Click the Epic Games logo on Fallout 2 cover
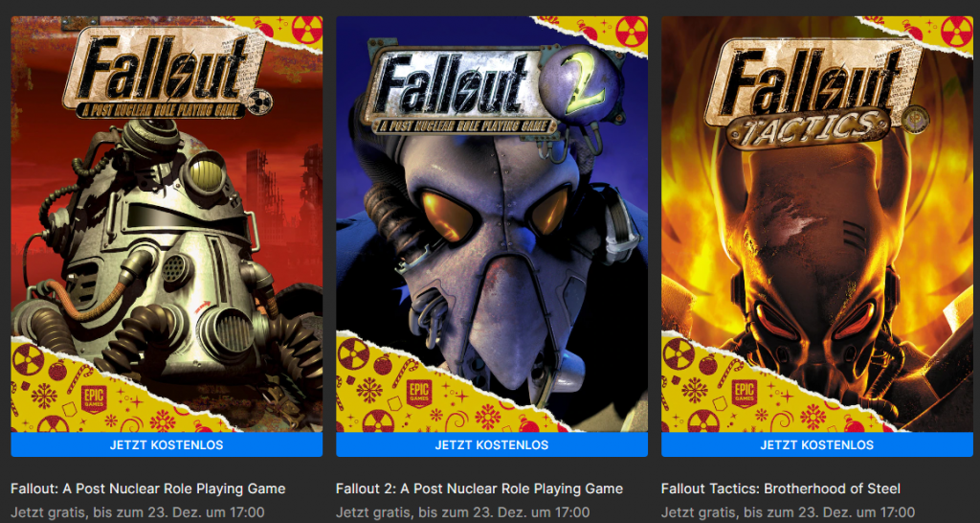The height and width of the screenshot is (523, 980). (x=419, y=393)
